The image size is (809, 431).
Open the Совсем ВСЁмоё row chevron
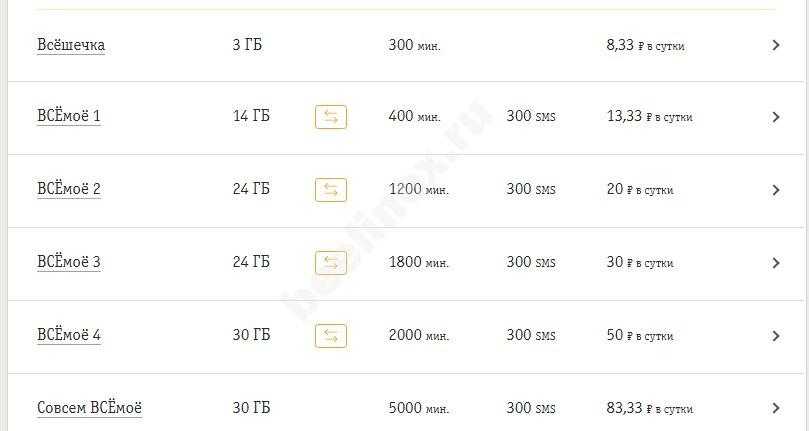click(x=776, y=408)
